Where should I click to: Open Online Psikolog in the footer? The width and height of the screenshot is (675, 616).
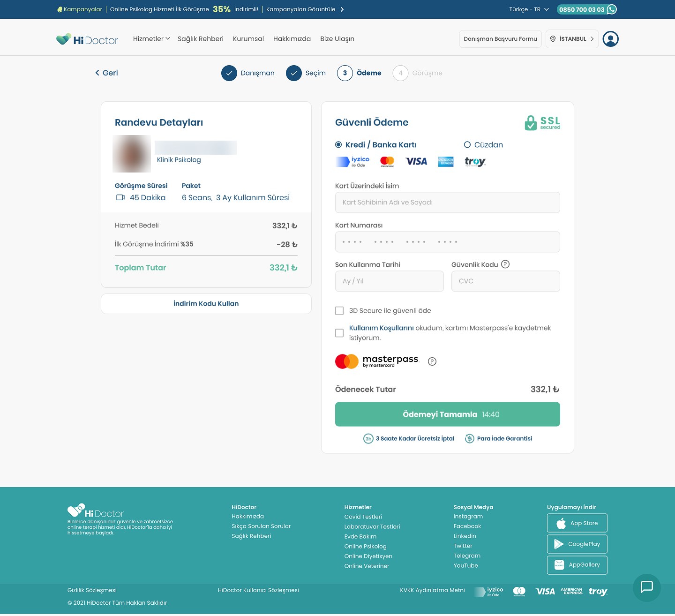(x=366, y=547)
